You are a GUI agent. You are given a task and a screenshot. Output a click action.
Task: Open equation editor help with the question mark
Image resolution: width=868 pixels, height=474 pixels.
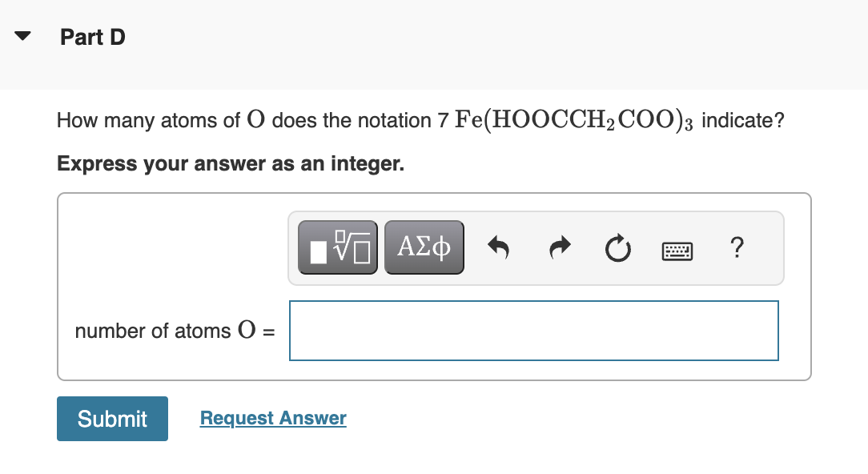pyautogui.click(x=736, y=248)
